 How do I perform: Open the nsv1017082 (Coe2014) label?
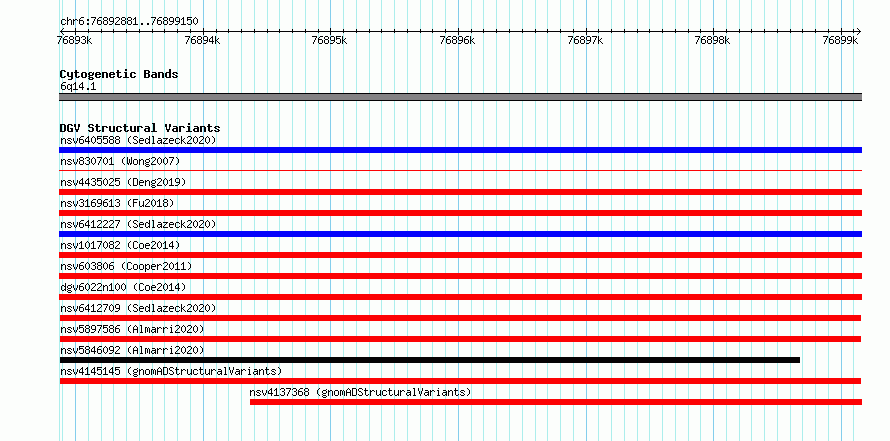(120, 245)
